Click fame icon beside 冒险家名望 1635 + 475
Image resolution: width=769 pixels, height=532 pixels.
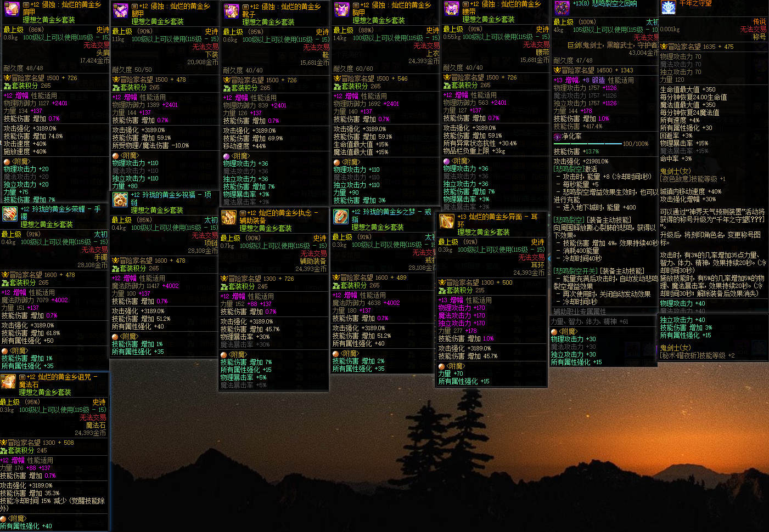[664, 47]
